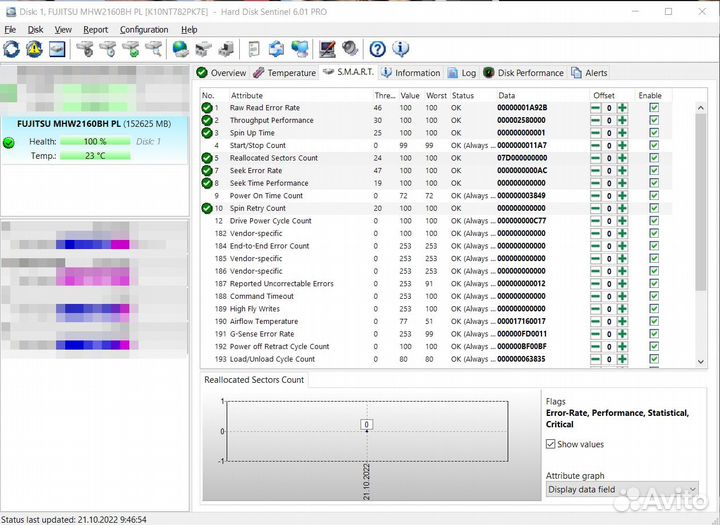Click the blue arrows sync toolbar icon

click(x=276, y=49)
